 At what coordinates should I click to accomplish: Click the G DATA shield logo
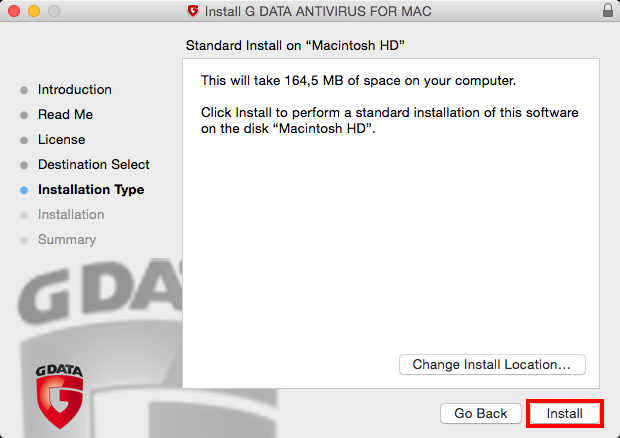(x=59, y=396)
